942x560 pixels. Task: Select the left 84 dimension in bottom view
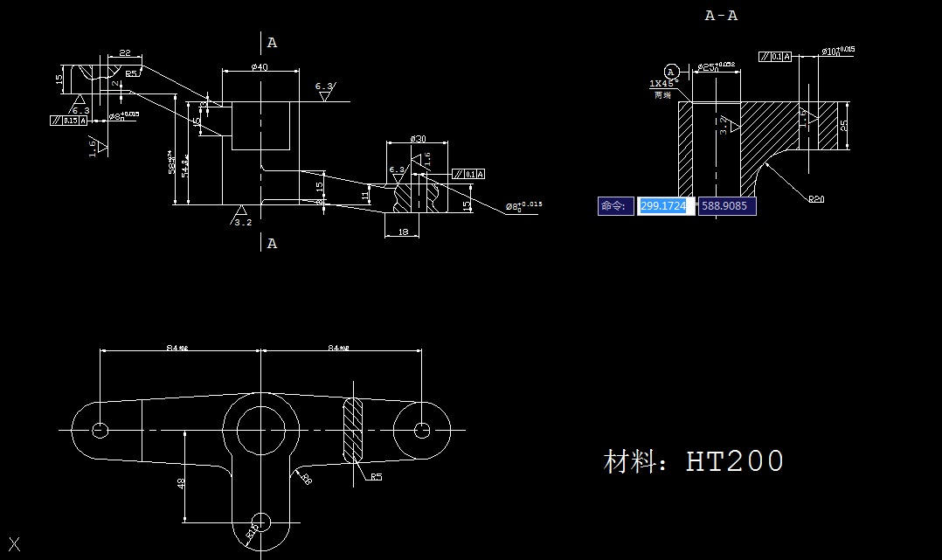179,346
